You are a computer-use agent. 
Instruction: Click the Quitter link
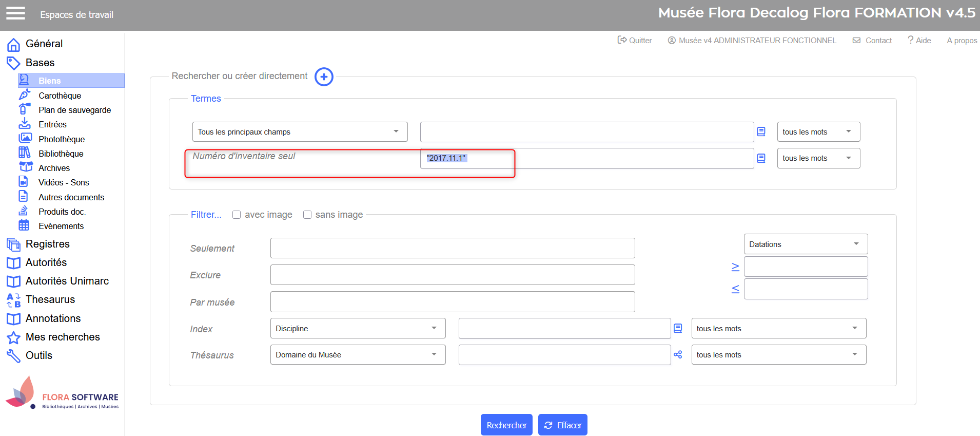tap(635, 41)
